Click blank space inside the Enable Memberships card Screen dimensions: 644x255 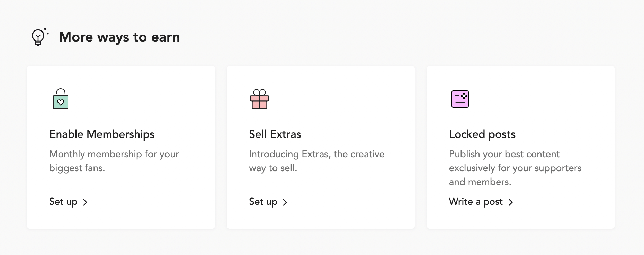point(156,97)
